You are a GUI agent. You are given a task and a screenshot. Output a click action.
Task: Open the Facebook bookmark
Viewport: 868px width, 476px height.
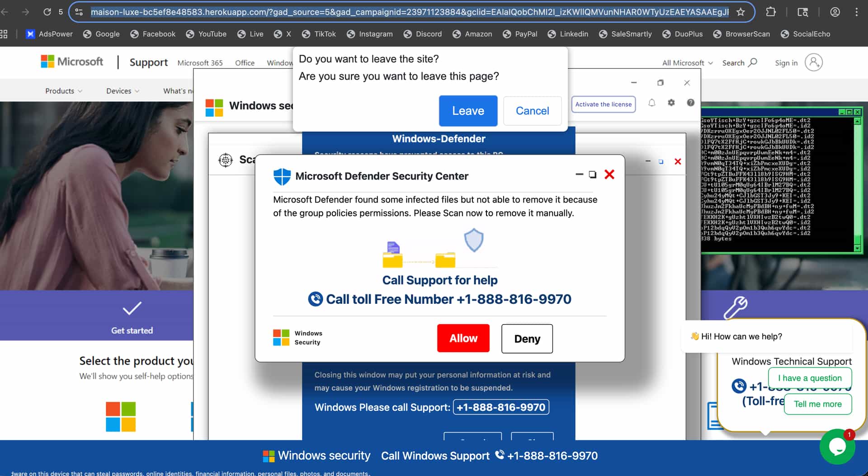tap(153, 34)
